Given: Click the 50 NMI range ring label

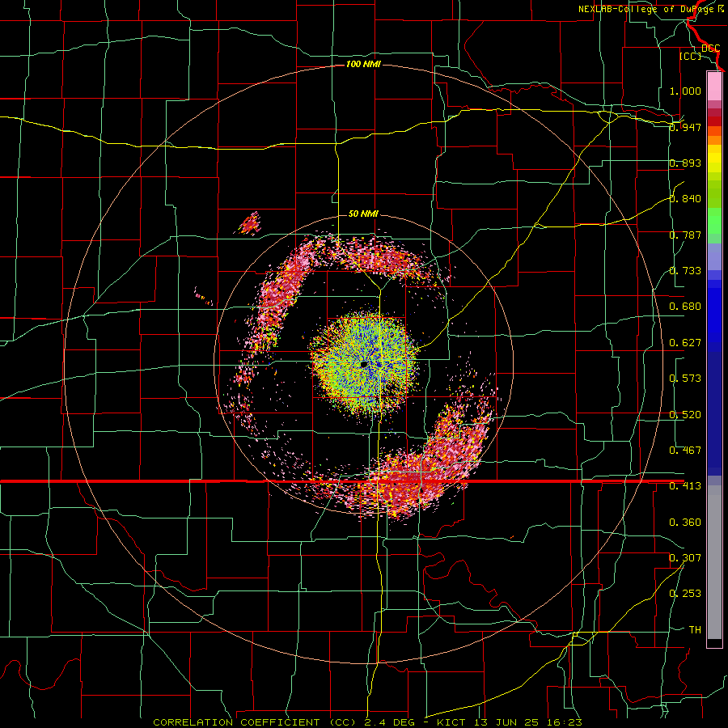Looking at the screenshot, I should [x=363, y=214].
